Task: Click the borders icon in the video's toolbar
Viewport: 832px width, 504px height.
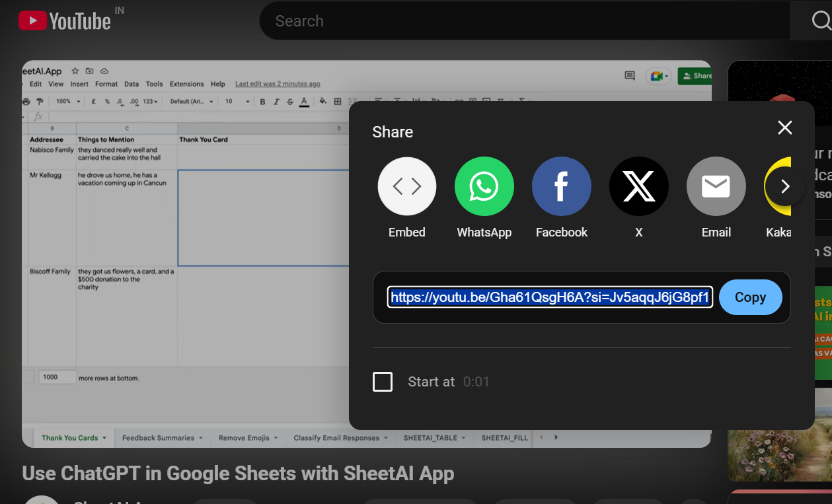Action: [x=338, y=102]
